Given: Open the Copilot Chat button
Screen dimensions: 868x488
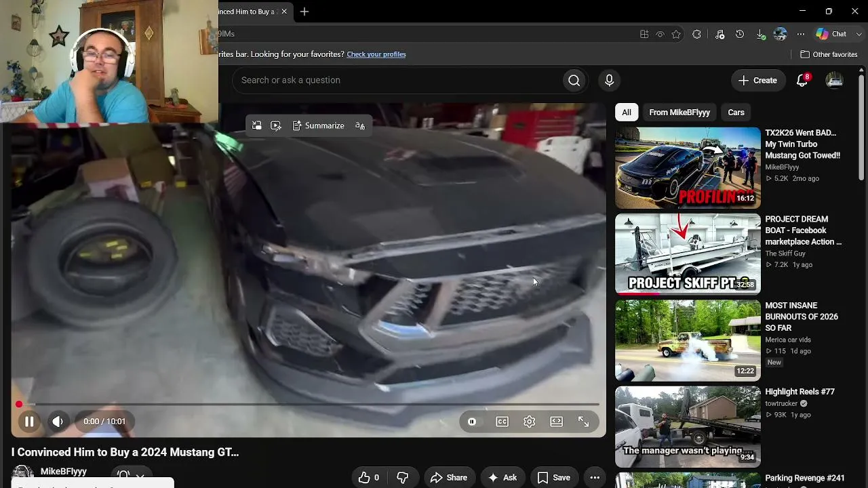Looking at the screenshot, I should pos(832,34).
